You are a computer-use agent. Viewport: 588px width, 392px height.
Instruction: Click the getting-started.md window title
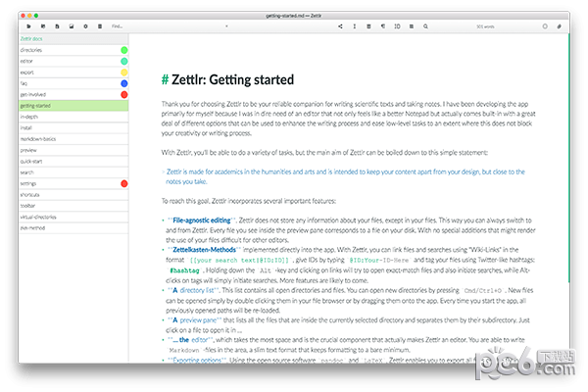click(x=294, y=16)
